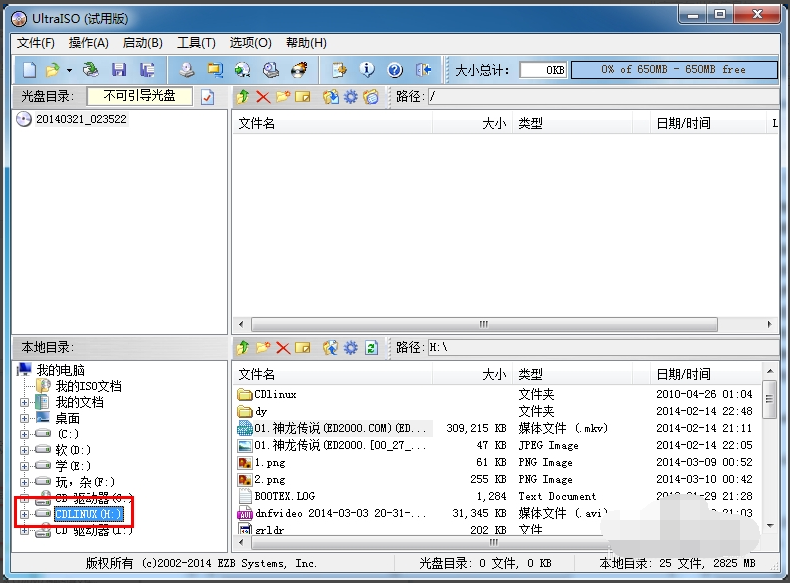Select 20140321_023522 disc tree item
This screenshot has width=790, height=583.
click(x=81, y=119)
